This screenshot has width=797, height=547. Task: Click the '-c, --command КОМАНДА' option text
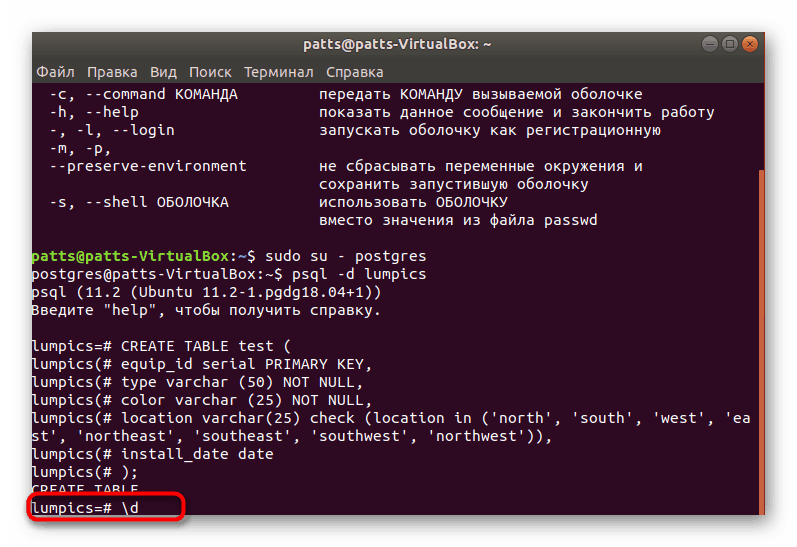pyautogui.click(x=144, y=95)
